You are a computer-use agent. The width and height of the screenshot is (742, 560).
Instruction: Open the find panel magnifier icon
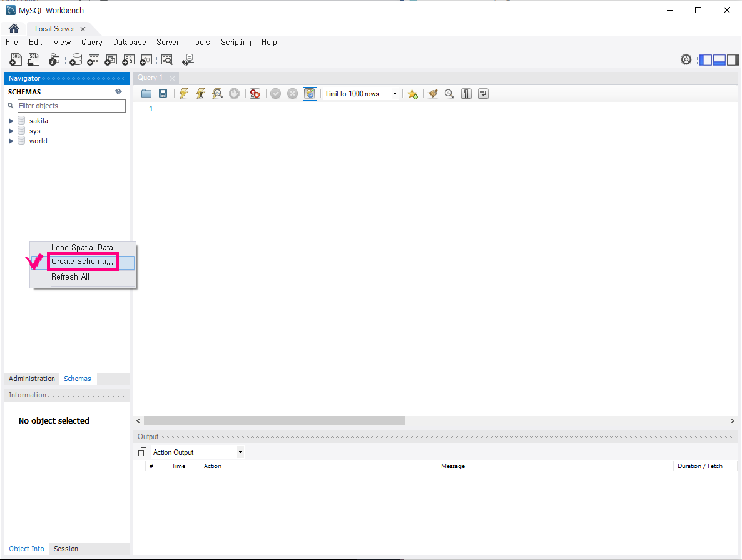coord(449,94)
